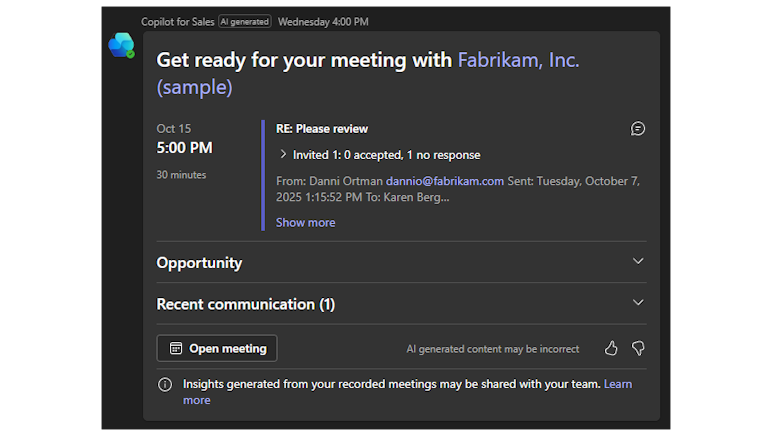This screenshot has height=440, width=780.
Task: Open the Fabrikam, Inc. (sample) link
Action: click(518, 60)
